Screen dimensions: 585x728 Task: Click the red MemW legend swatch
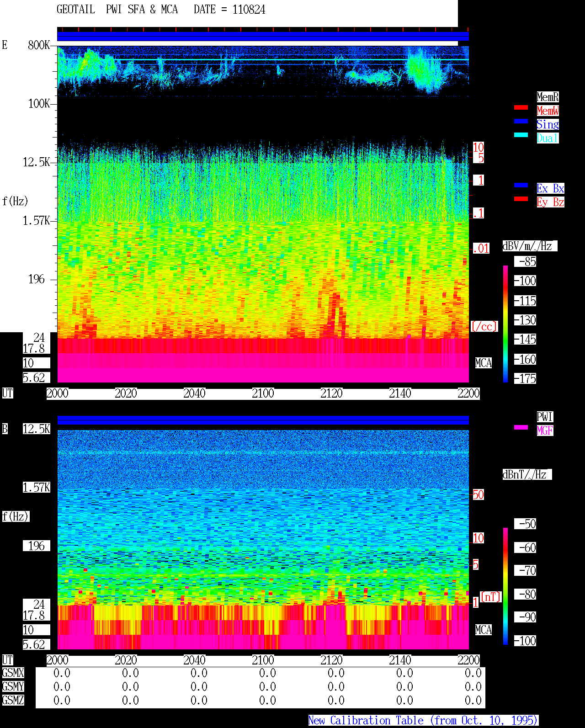(x=521, y=107)
